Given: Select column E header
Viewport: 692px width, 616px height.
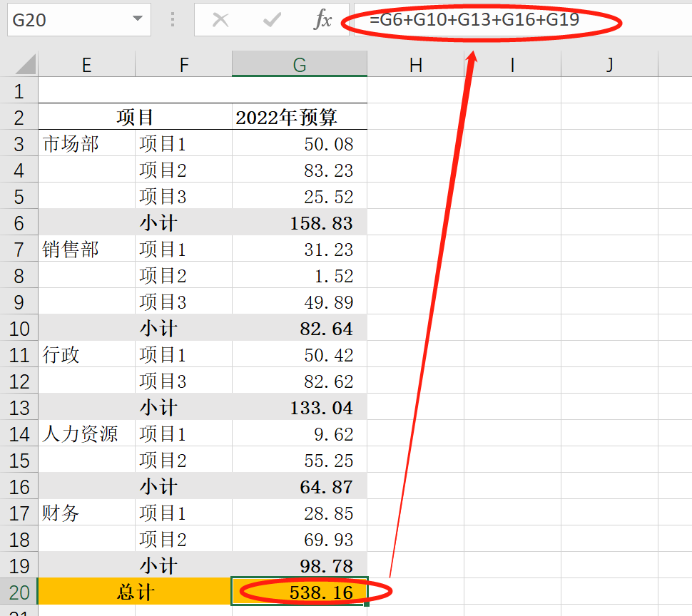Looking at the screenshot, I should [87, 64].
